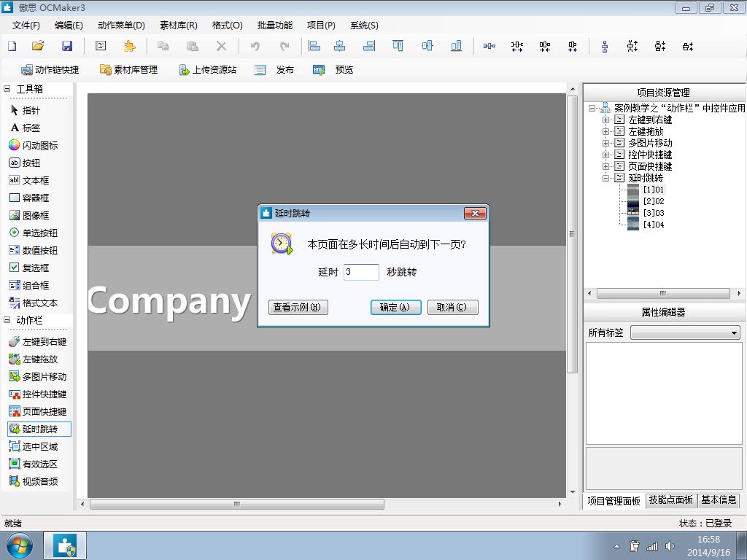The image size is (747, 560).
Task: Expand the 多图片移动 tree node
Action: click(x=605, y=143)
